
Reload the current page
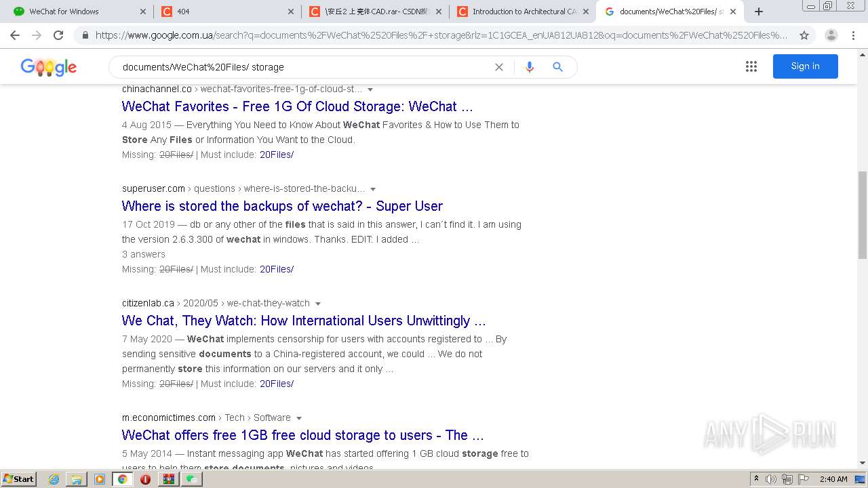tap(58, 35)
